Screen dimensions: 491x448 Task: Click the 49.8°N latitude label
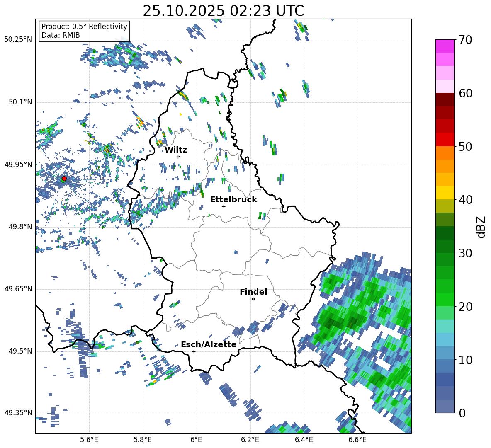(x=20, y=227)
